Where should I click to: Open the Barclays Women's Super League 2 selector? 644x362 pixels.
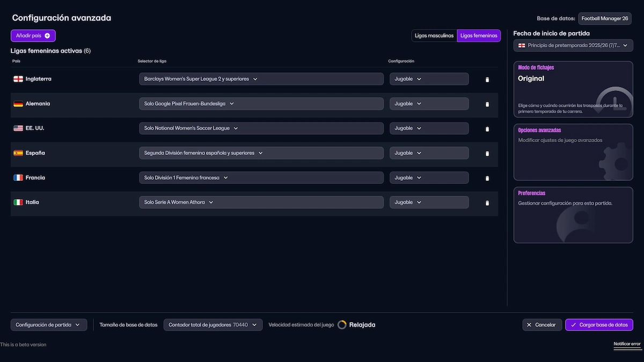(261, 79)
